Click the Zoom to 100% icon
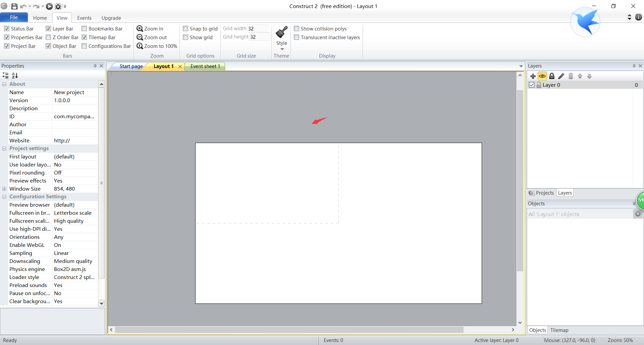This screenshot has width=644, height=345. point(140,46)
